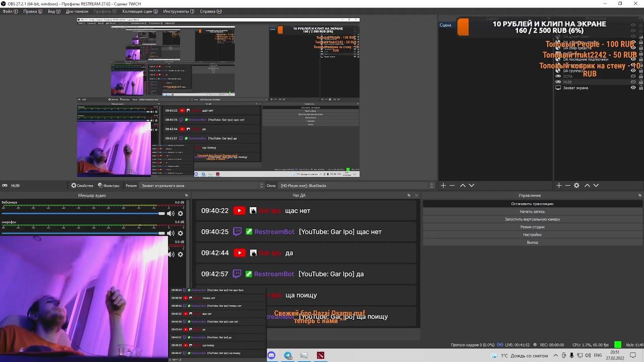Toggle visibility of Захват экрана source
Viewport: 644px width, 362px height.
coord(633,87)
